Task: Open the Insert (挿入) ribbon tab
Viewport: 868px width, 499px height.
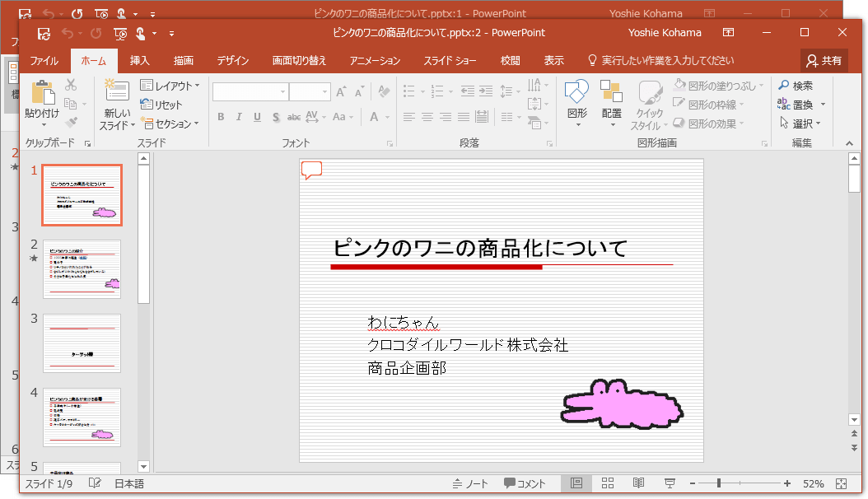Action: click(140, 60)
